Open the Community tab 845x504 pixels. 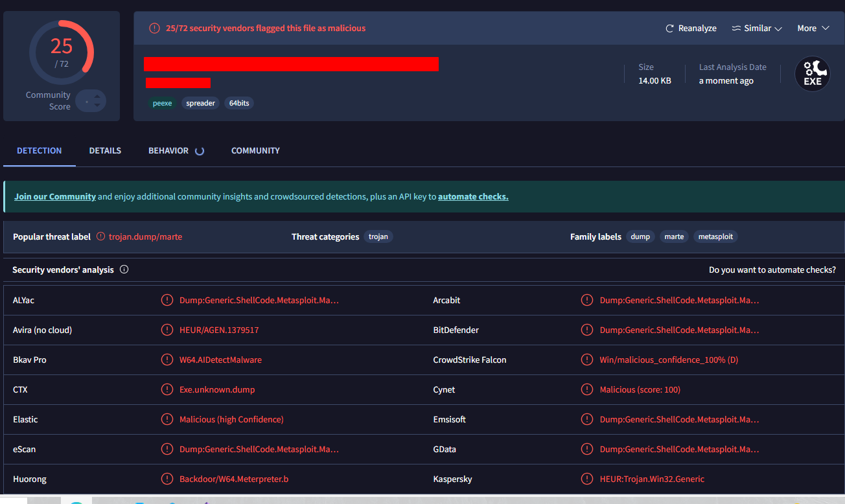[x=255, y=151]
